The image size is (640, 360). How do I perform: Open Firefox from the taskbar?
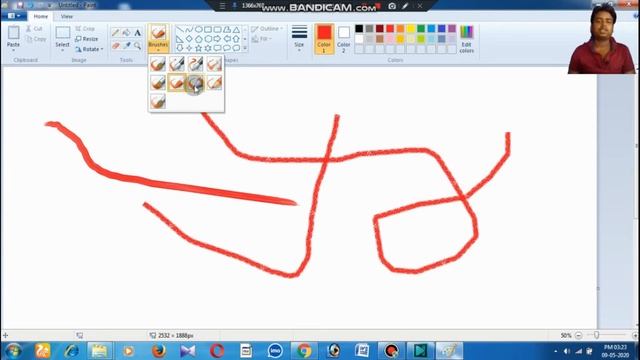pos(158,351)
